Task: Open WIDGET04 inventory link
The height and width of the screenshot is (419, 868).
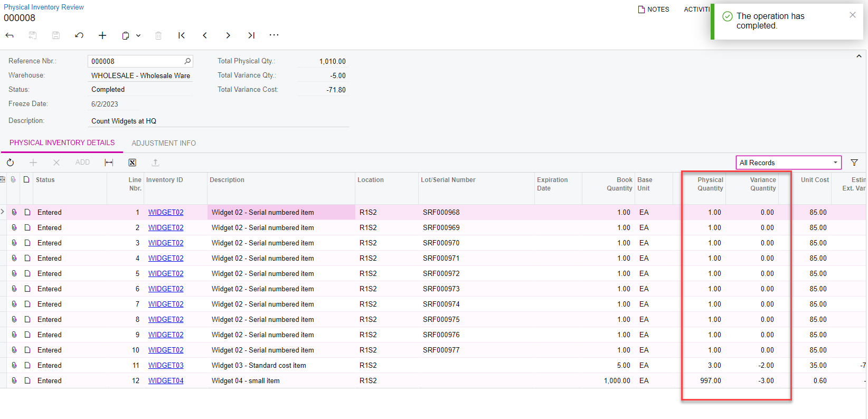Action: (166, 380)
